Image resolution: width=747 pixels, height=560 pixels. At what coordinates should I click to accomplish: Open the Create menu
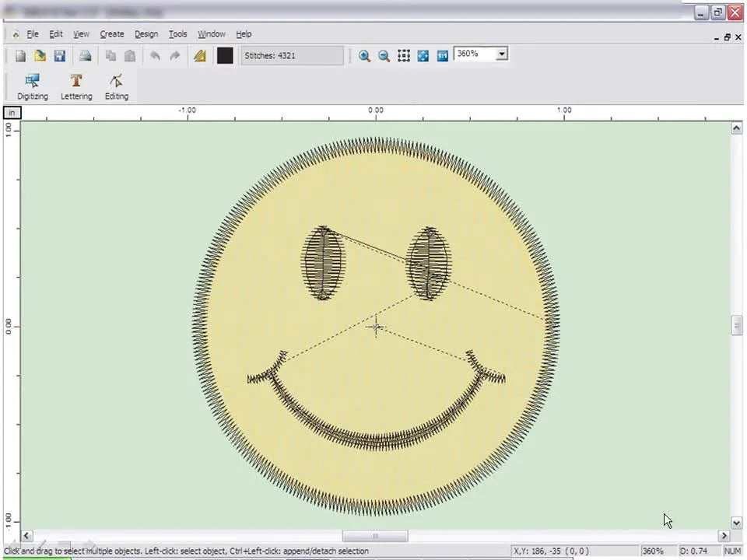[x=112, y=33]
